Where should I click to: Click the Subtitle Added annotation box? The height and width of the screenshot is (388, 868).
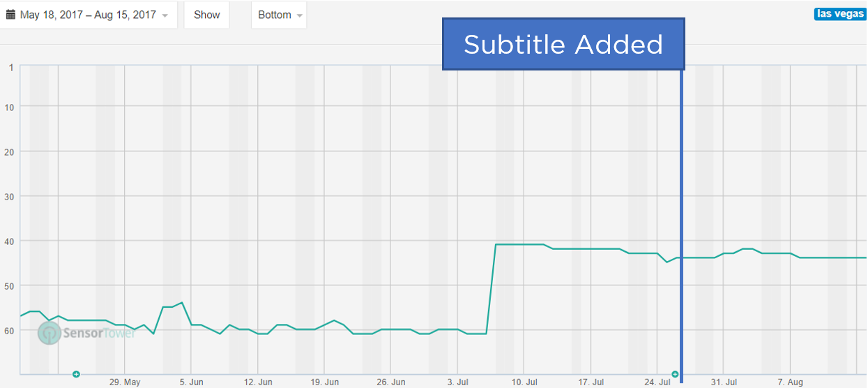tap(563, 44)
